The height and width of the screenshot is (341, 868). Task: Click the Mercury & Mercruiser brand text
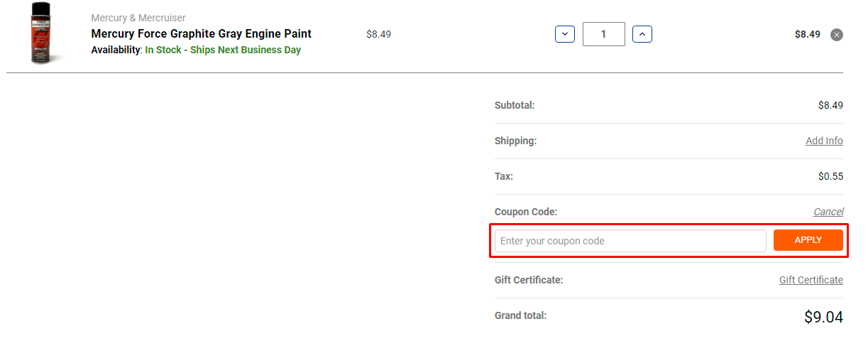pos(138,18)
